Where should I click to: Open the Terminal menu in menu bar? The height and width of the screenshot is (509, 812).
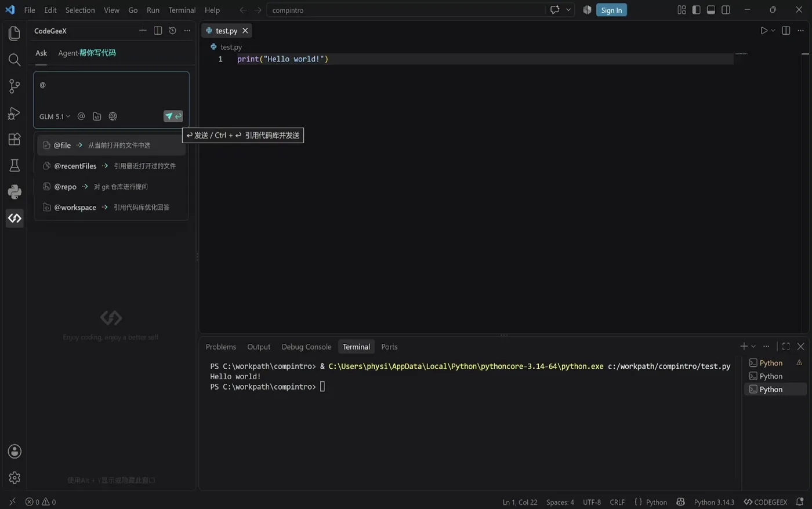point(182,10)
